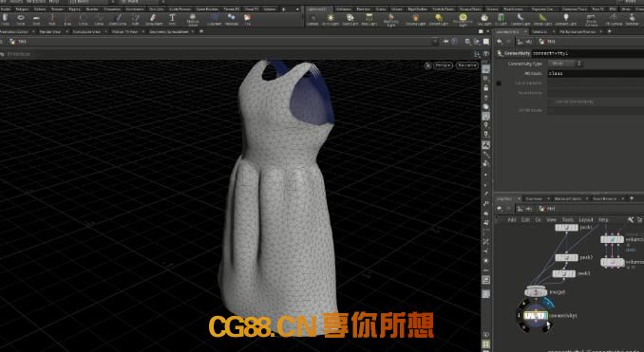Viewport: 644px width, 352px height.
Task: Add a GI Light from the shelf
Action: coord(502,19)
